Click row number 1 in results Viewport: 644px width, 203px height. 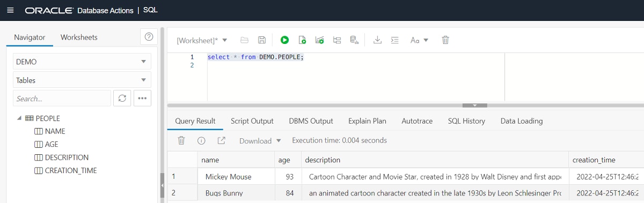182,176
